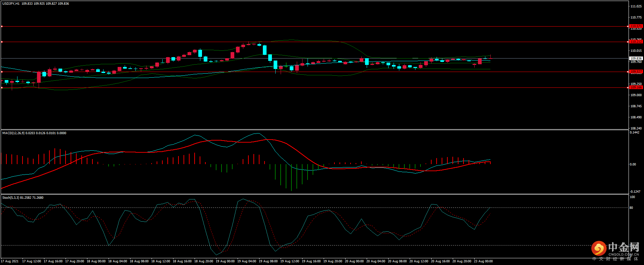644x265 pixels.
Task: Click the MACD scale value -0.1247
Action: (635, 192)
